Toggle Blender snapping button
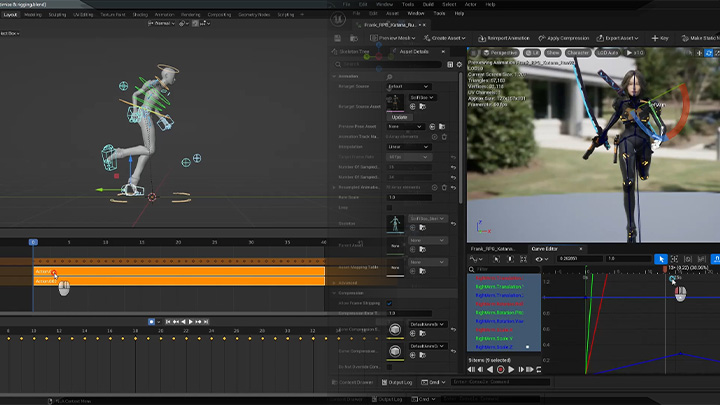 click(x=195, y=23)
